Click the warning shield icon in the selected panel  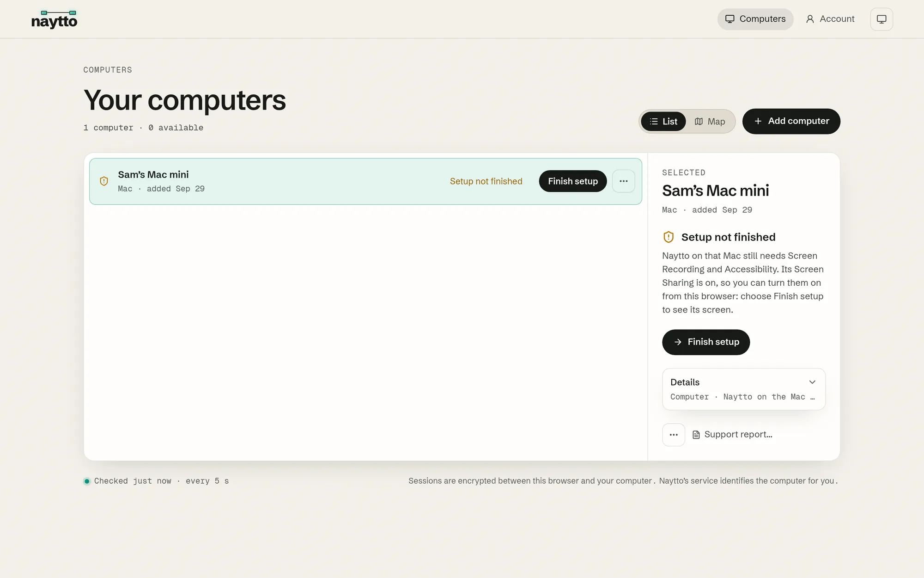tap(669, 237)
